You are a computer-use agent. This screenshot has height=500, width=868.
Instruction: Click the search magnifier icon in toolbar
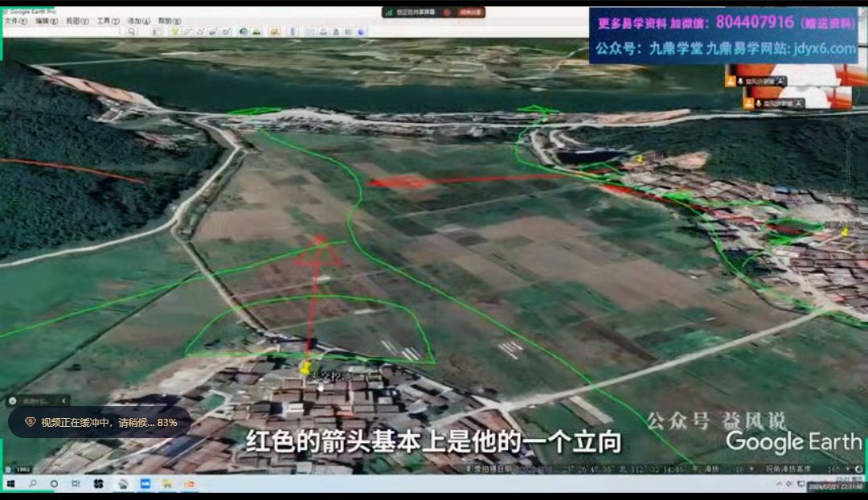pos(132,31)
